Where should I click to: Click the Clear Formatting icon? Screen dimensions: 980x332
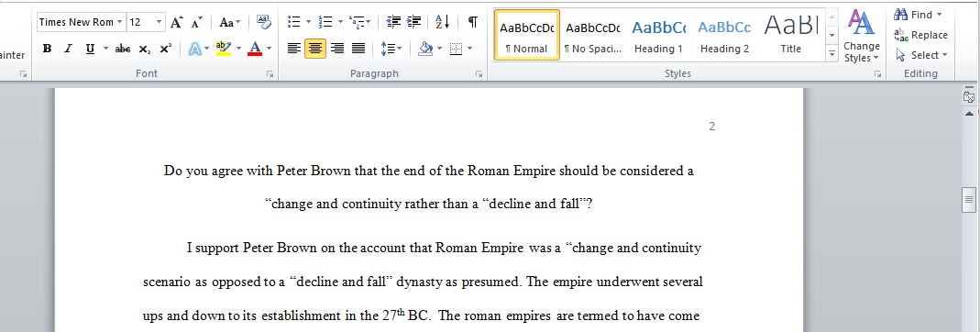pyautogui.click(x=264, y=23)
